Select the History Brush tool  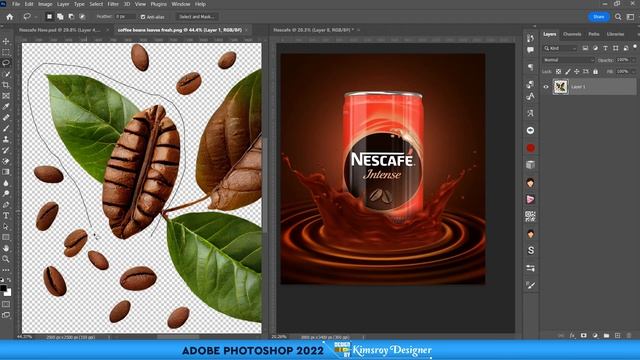coord(6,150)
